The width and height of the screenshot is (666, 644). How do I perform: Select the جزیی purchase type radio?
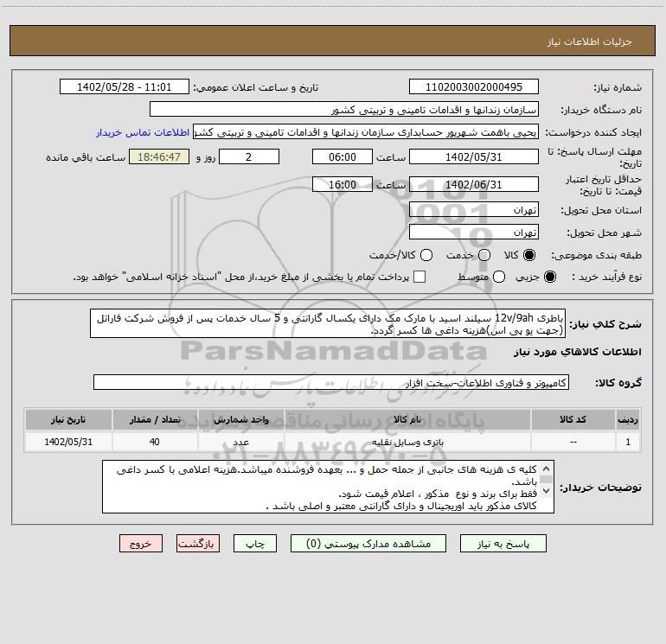550,277
